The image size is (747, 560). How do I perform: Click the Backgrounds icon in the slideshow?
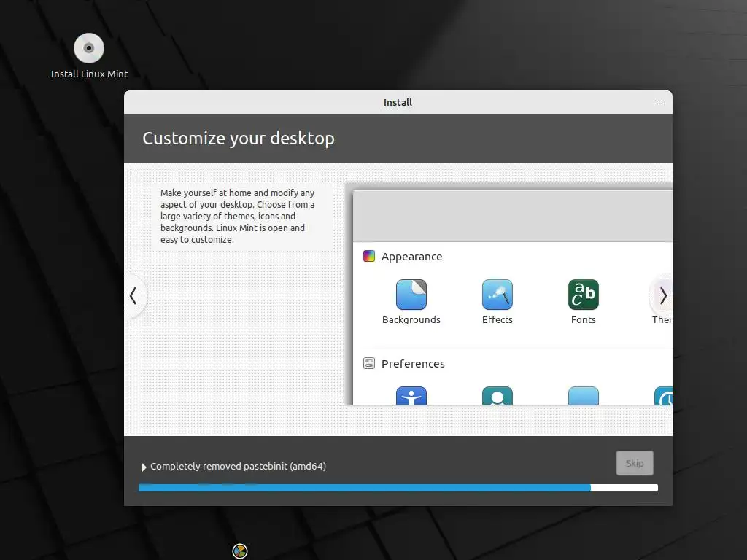(x=411, y=295)
